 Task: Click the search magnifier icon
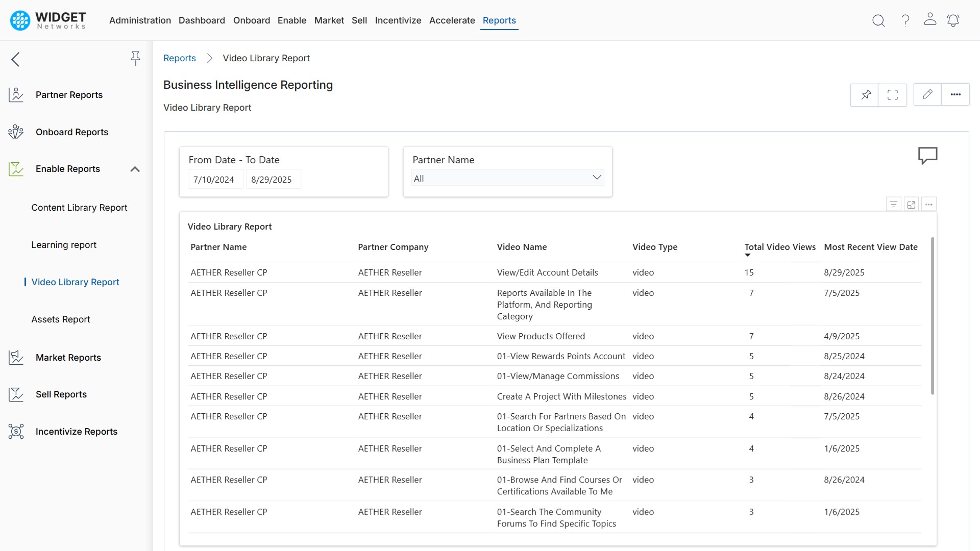pyautogui.click(x=878, y=20)
